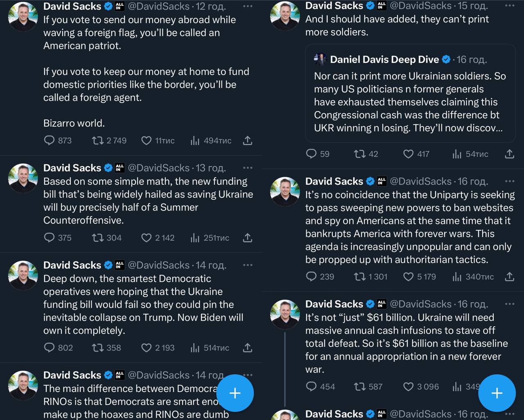The image size is (524, 420).
Task: Open more options on the Uniparty tweet
Action: point(510,181)
